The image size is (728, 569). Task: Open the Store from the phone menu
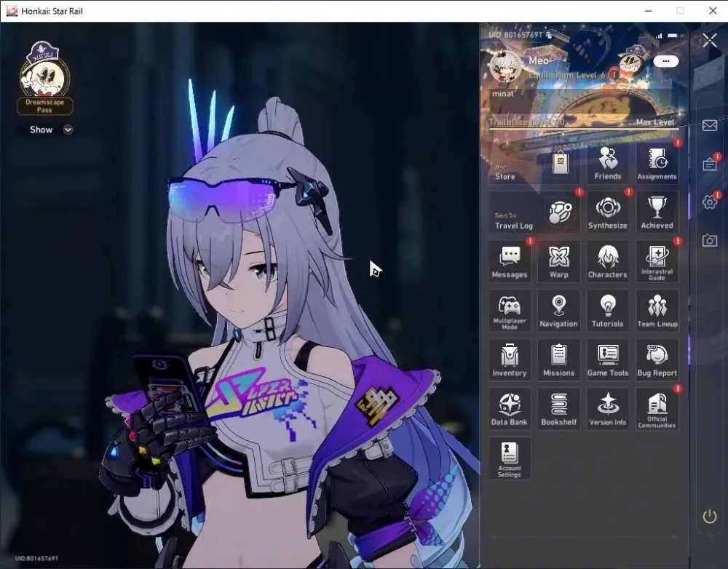534,164
